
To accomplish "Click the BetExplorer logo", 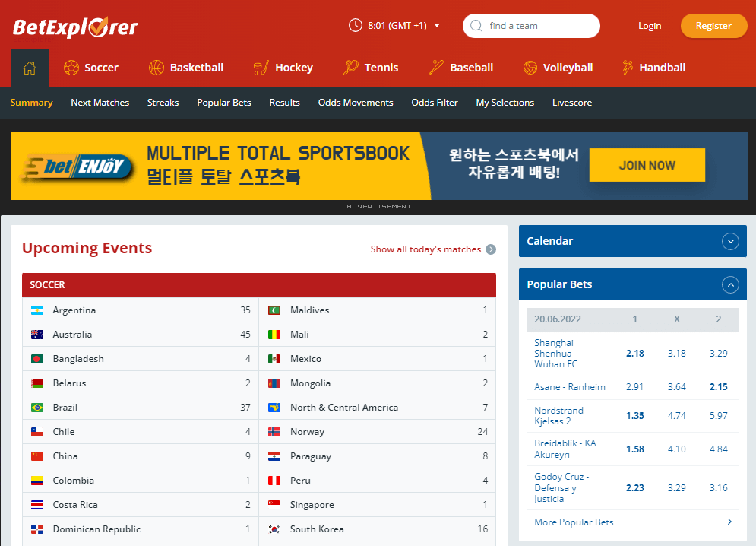I will tap(75, 27).
